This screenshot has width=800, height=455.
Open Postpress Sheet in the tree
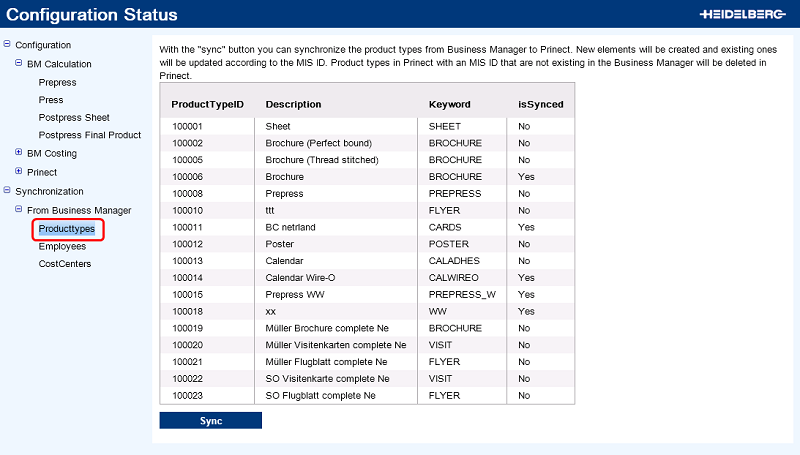74,118
